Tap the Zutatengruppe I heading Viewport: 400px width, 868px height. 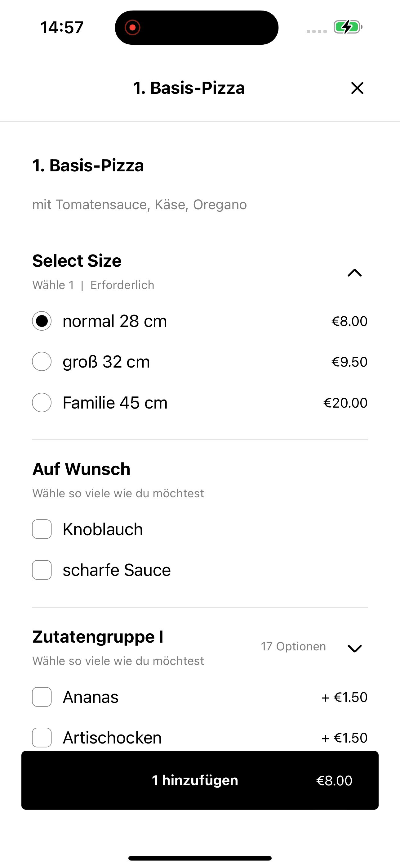[98, 637]
